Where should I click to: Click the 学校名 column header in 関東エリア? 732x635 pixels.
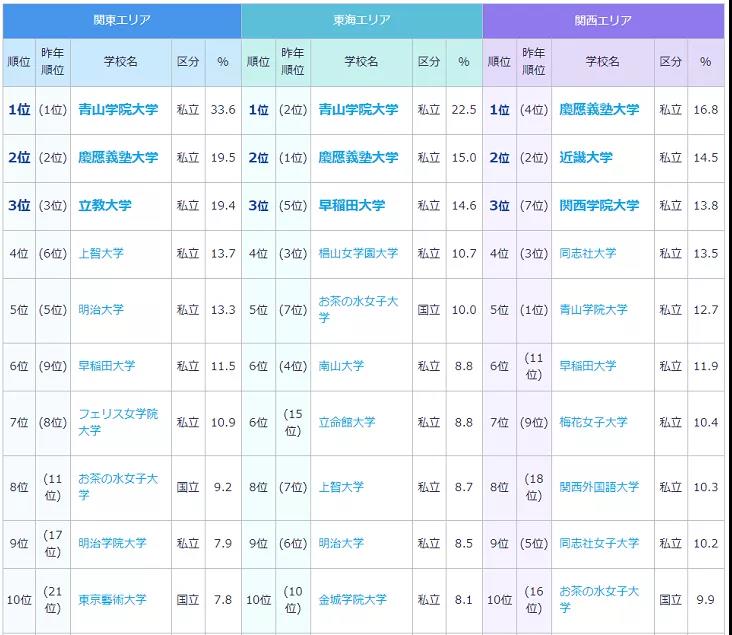(121, 62)
